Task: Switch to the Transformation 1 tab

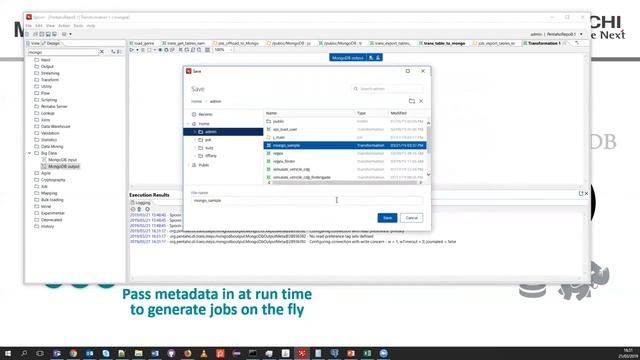Action: pos(544,43)
